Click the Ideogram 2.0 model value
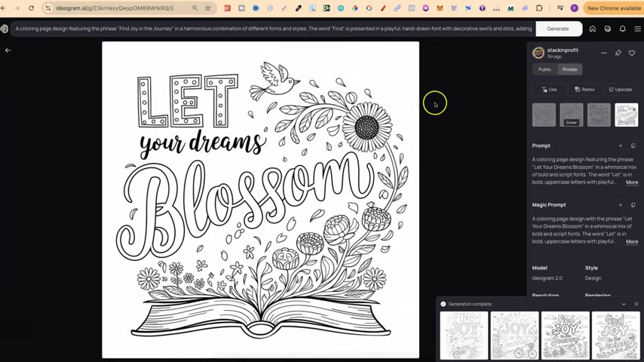This screenshot has width=644, height=362. (547, 278)
